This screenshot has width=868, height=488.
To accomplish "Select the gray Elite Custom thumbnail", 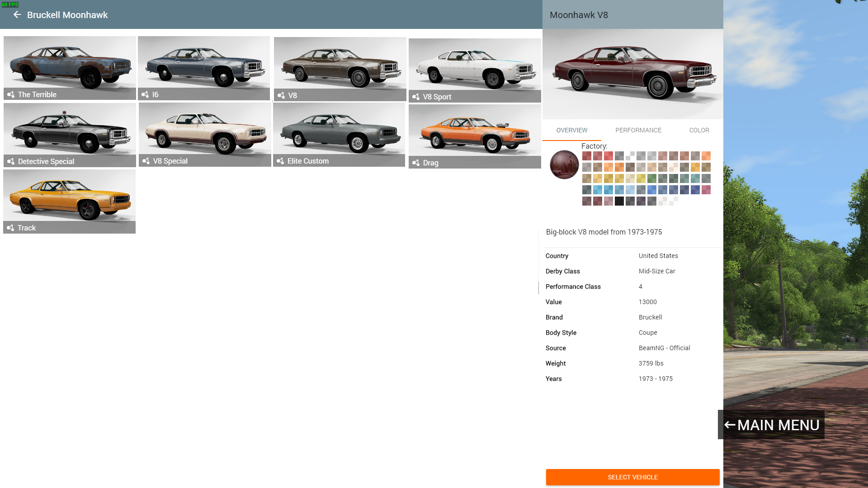I will pyautogui.click(x=339, y=135).
